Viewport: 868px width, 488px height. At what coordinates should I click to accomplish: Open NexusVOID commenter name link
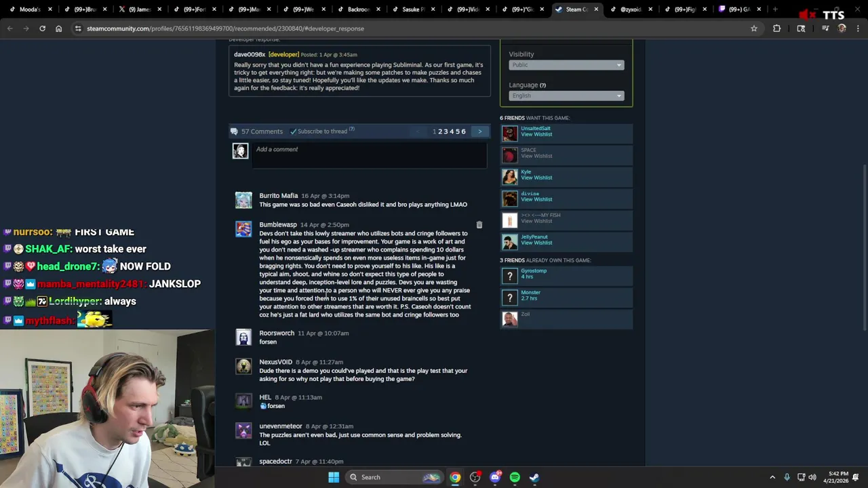coord(276,362)
